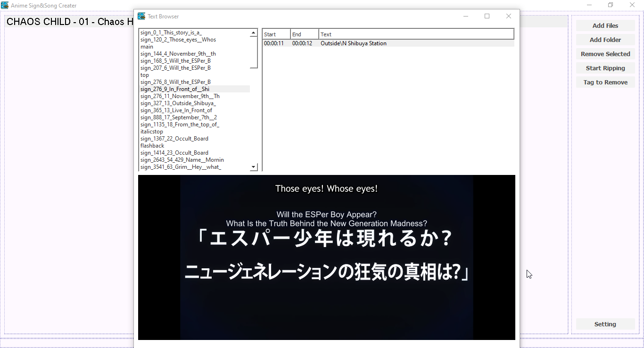The height and width of the screenshot is (348, 644).
Task: Click the 00:00:11 start time cell
Action: [274, 43]
